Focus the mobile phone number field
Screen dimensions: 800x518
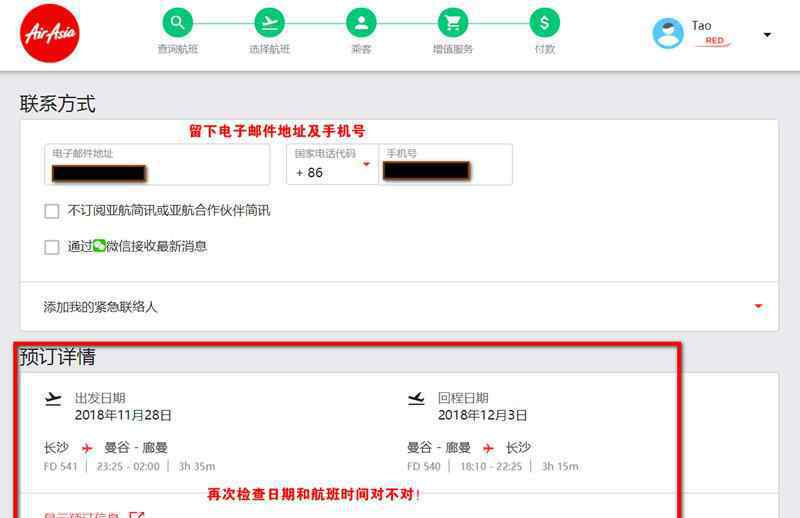coord(445,164)
